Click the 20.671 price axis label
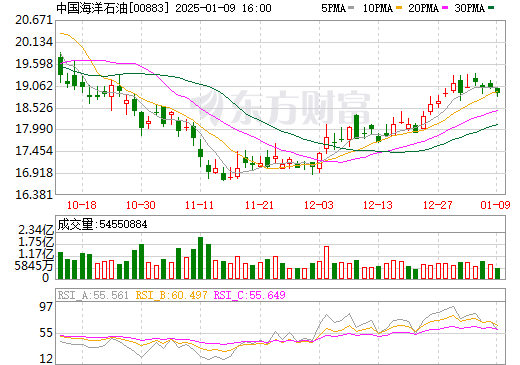 pyautogui.click(x=34, y=20)
